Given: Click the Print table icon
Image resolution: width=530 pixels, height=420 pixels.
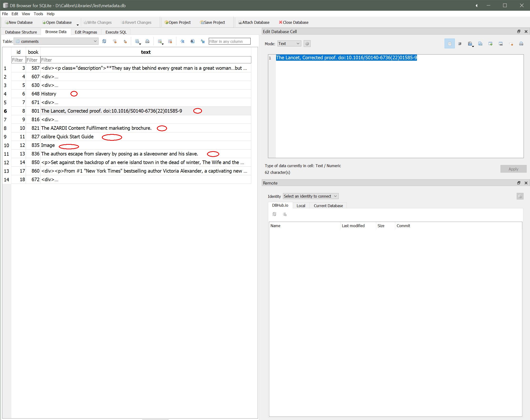Looking at the screenshot, I should pos(147,41).
